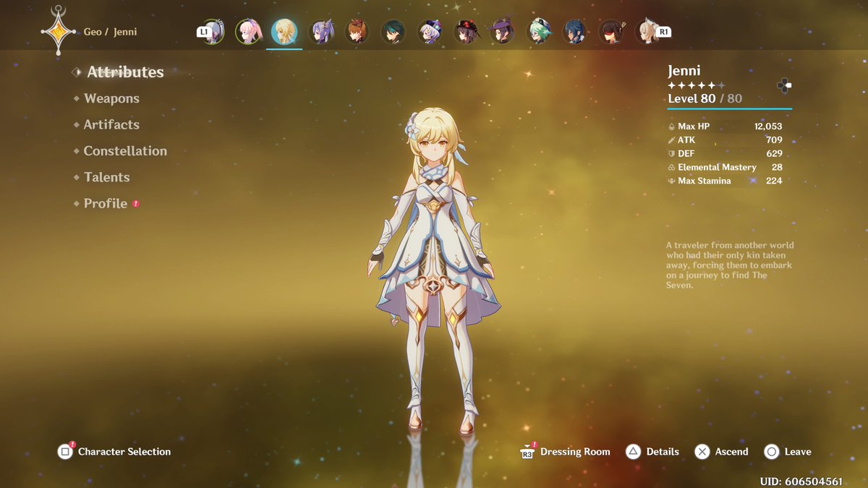Select the silver-haired character portrait

pyautogui.click(x=214, y=32)
